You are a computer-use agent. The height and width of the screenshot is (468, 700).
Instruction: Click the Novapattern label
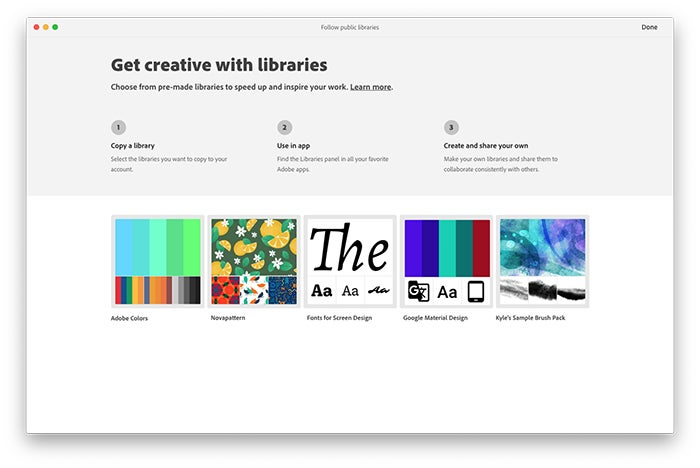(x=228, y=318)
